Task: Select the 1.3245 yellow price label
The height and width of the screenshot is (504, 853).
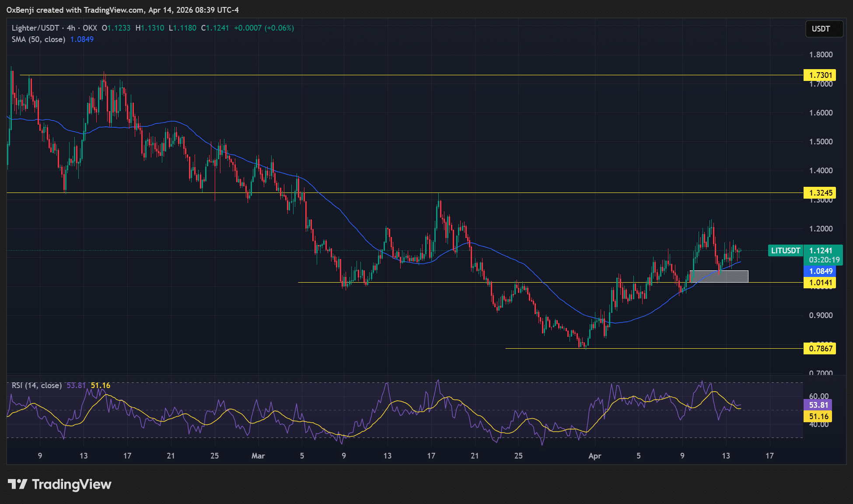Action: (x=820, y=193)
